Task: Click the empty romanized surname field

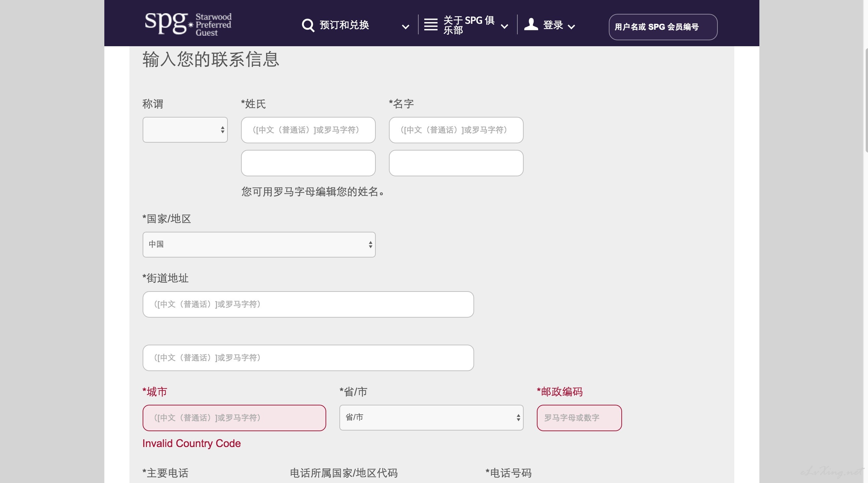Action: 308,163
